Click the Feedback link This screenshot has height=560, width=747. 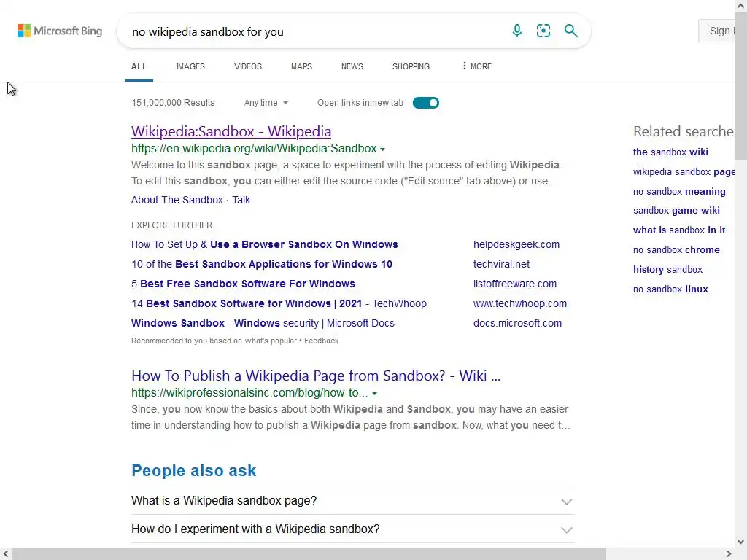(322, 341)
